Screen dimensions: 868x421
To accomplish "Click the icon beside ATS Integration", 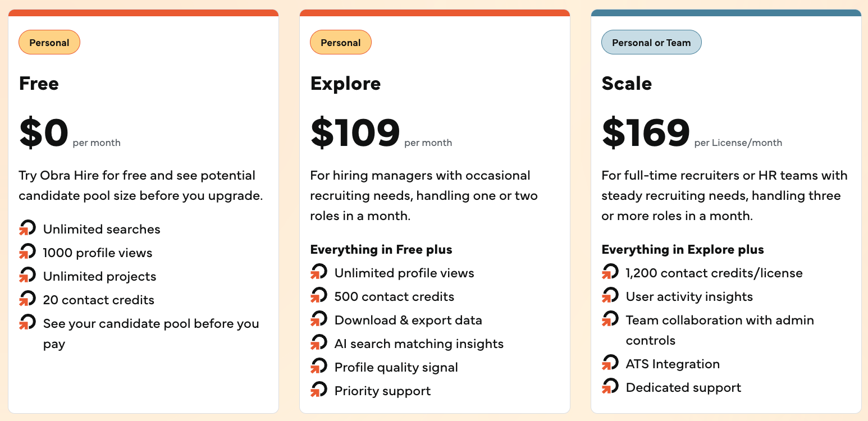I will tap(610, 363).
